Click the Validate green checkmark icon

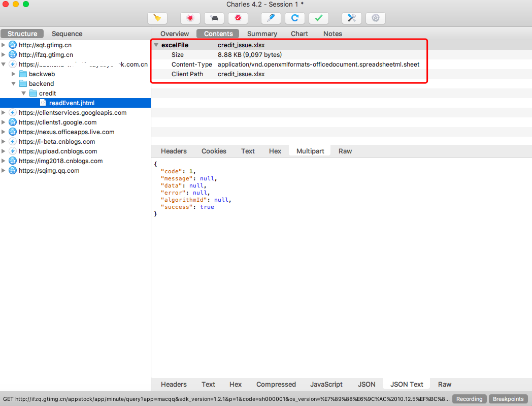pos(319,18)
